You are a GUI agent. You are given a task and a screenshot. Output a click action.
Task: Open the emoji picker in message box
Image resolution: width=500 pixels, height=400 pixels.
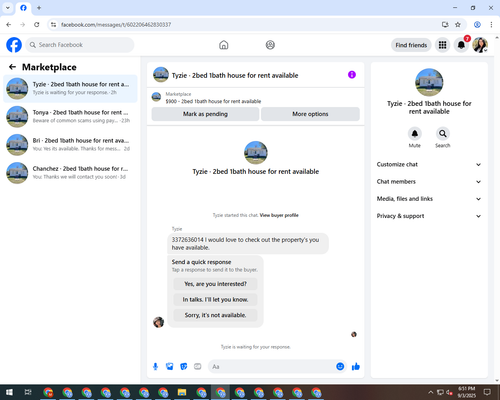pyautogui.click(x=340, y=367)
